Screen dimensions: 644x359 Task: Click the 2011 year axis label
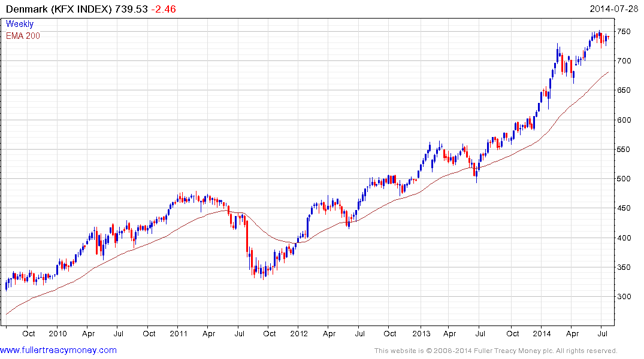(179, 333)
